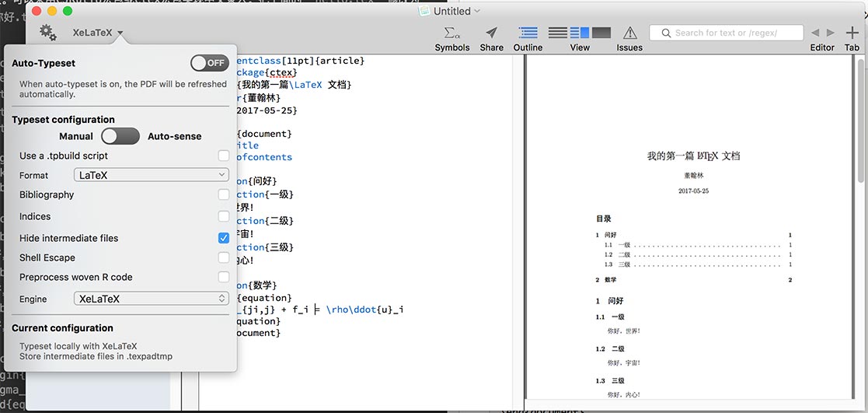This screenshot has height=413, width=868.
Task: Toggle the Auto-Typeset OFF switch
Action: (209, 63)
